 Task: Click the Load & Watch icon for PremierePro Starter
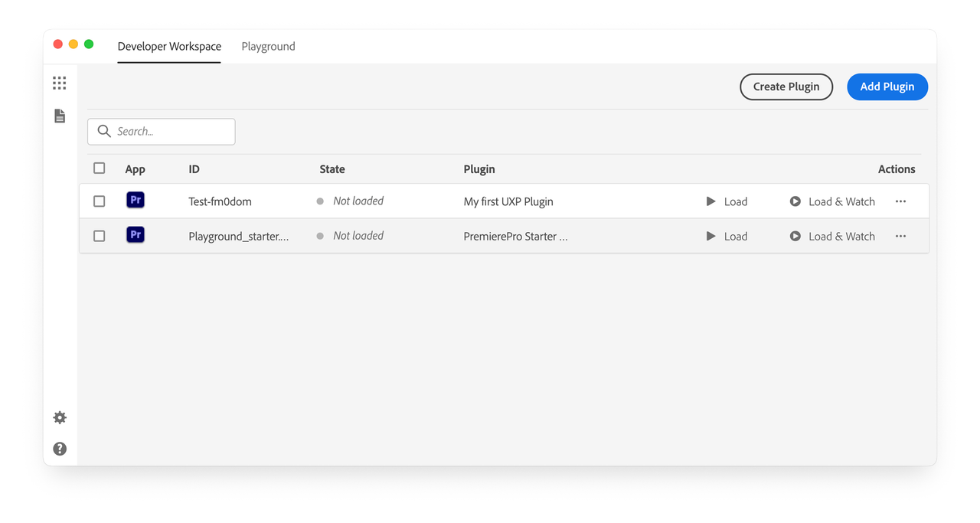[795, 236]
